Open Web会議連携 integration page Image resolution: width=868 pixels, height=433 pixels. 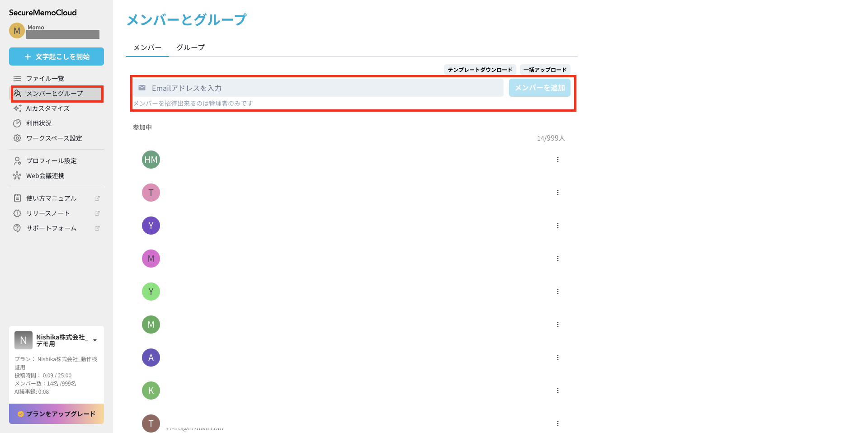click(x=45, y=176)
